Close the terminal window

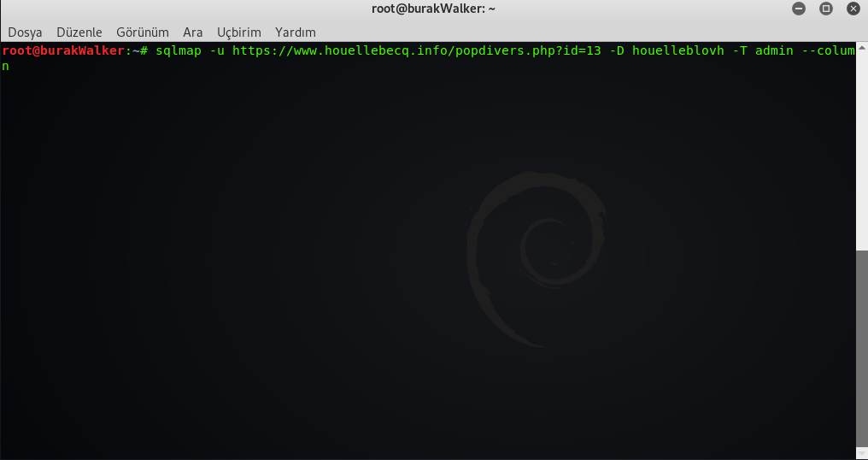point(853,9)
